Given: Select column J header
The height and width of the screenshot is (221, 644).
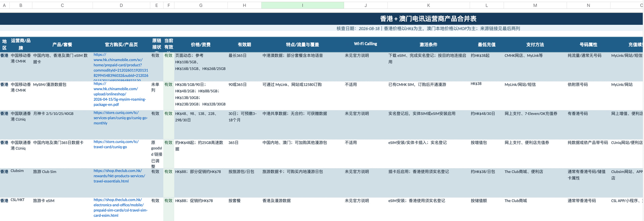Looking at the screenshot, I should [366, 5].
